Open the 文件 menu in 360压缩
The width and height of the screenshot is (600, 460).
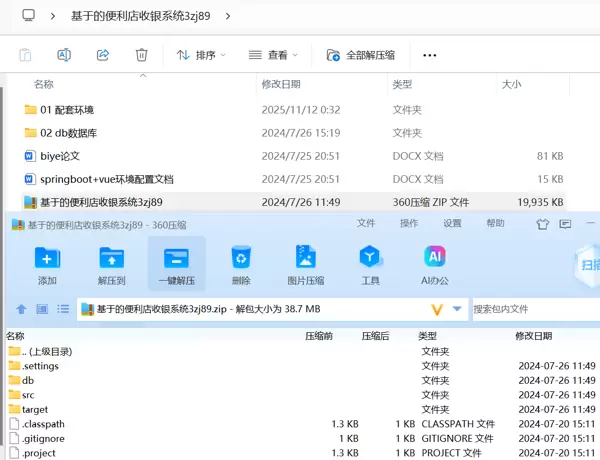[x=366, y=223]
